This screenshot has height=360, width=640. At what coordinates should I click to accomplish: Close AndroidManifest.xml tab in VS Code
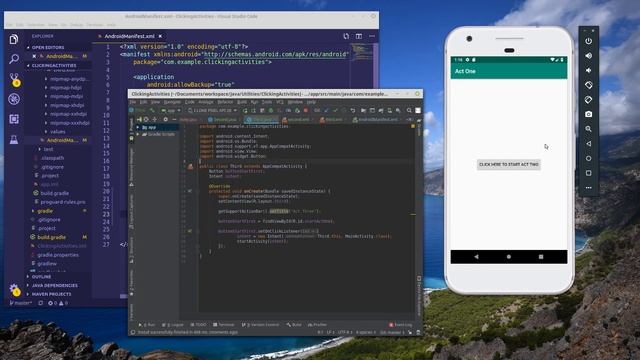click(x=160, y=36)
